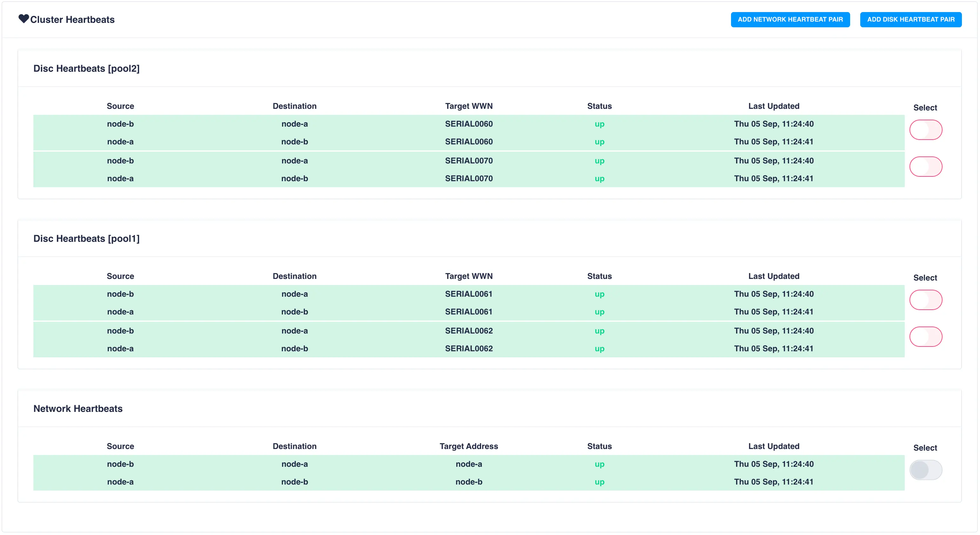Click Target WWN header in pool1 table
The width and height of the screenshot is (980, 535).
pos(469,276)
